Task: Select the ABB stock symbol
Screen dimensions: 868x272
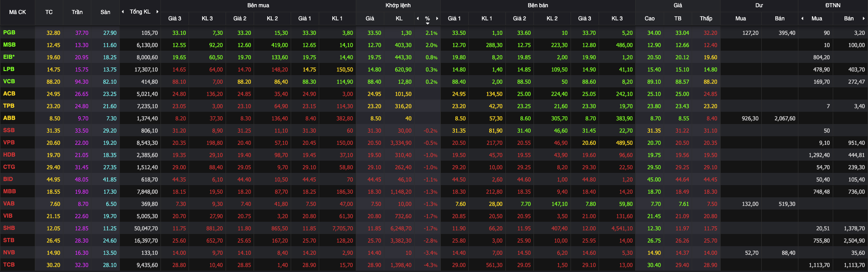Action: coord(9,118)
